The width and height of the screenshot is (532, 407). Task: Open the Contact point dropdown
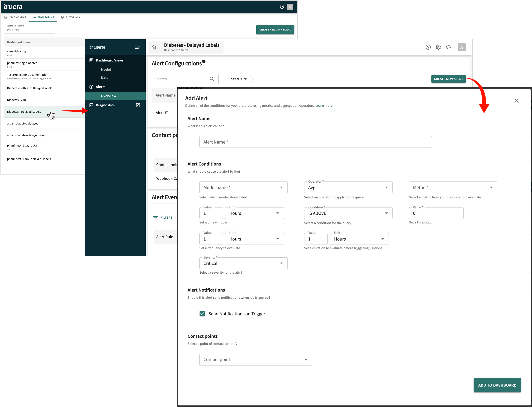pos(256,360)
